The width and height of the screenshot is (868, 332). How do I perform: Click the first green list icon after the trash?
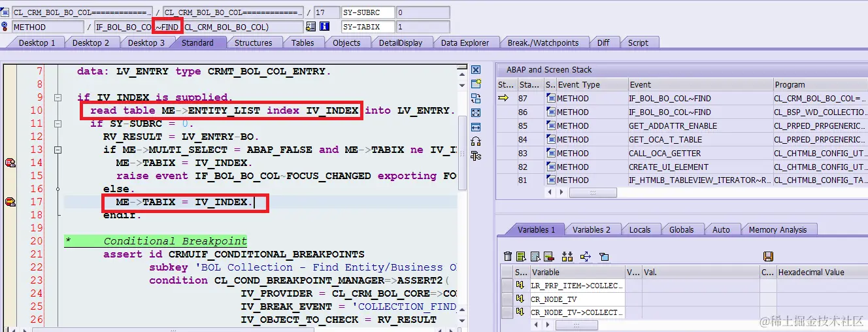[x=521, y=256]
